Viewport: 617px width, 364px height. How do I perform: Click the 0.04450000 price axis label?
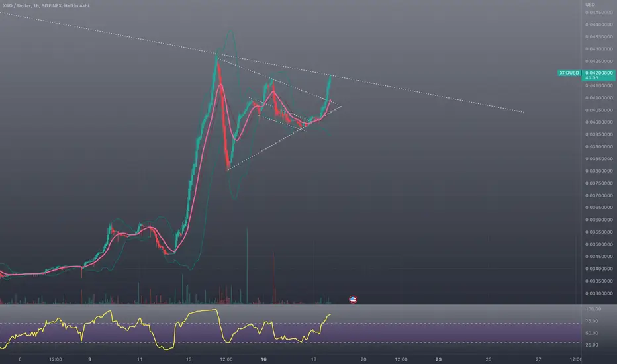tap(598, 13)
